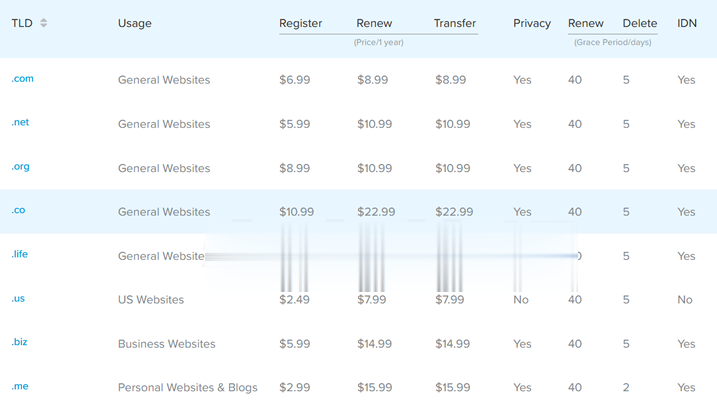The image size is (717, 402).
Task: Click the $2.49 register price for .us
Action: coord(295,300)
